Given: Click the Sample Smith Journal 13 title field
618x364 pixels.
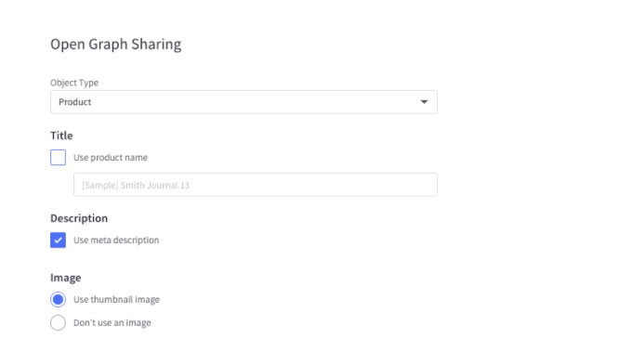Looking at the screenshot, I should click(x=255, y=185).
